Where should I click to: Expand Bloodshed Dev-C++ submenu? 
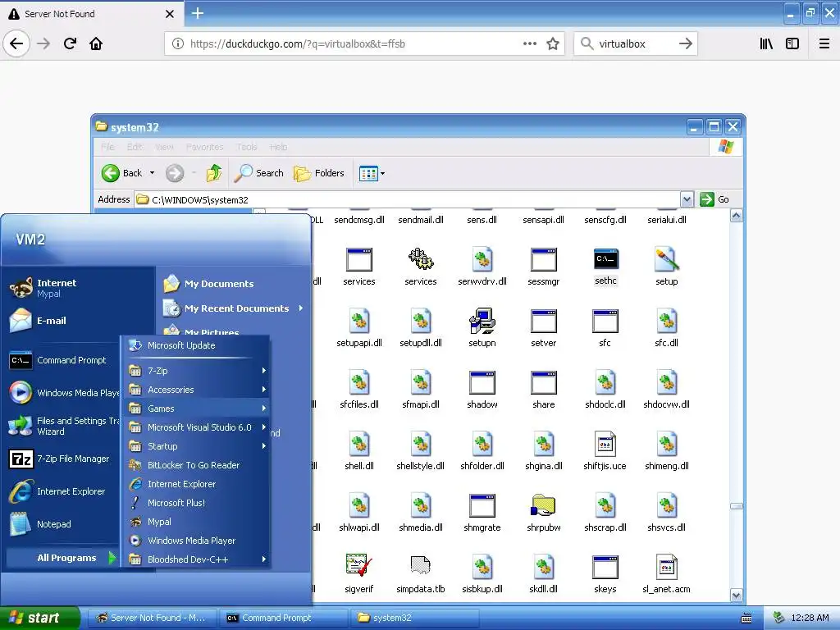tap(196, 559)
